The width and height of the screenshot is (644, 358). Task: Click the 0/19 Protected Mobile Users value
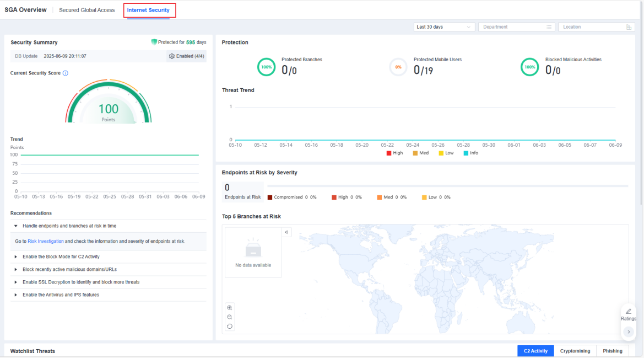(423, 70)
